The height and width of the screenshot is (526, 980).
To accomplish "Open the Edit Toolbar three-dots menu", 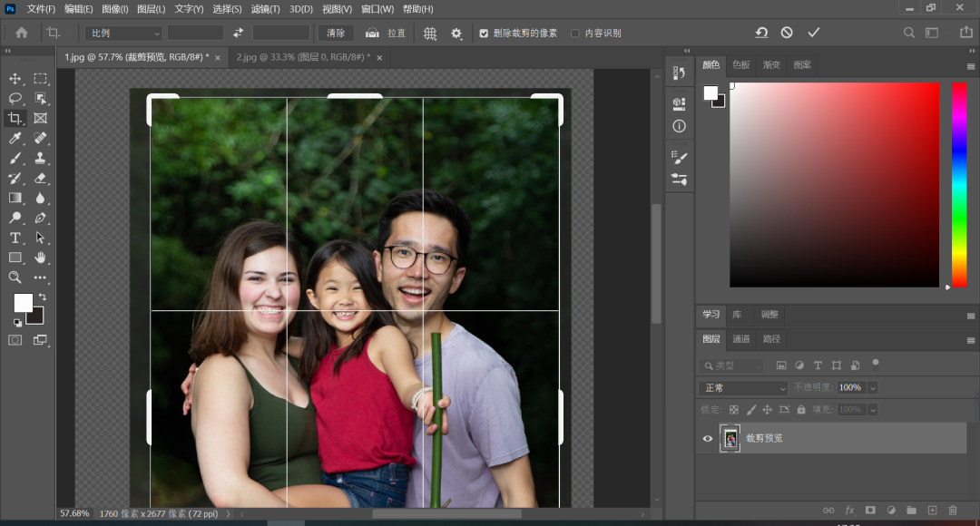I will tap(41, 278).
